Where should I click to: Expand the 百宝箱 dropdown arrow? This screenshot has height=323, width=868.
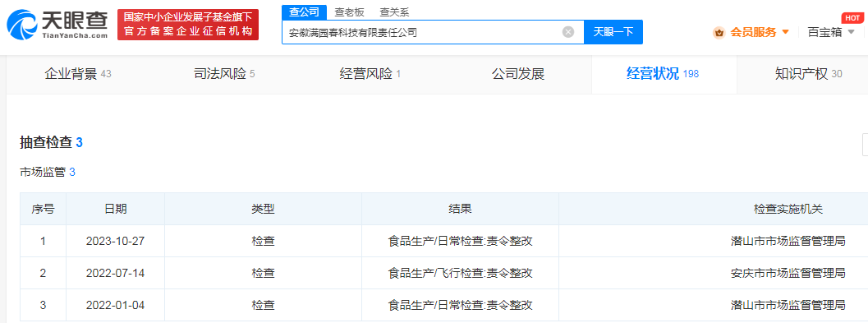point(851,32)
